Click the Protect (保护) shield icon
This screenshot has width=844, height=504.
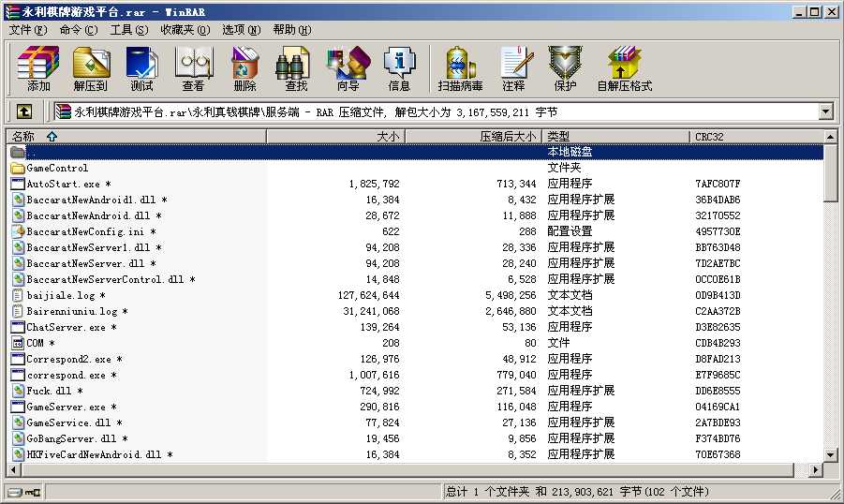point(565,69)
